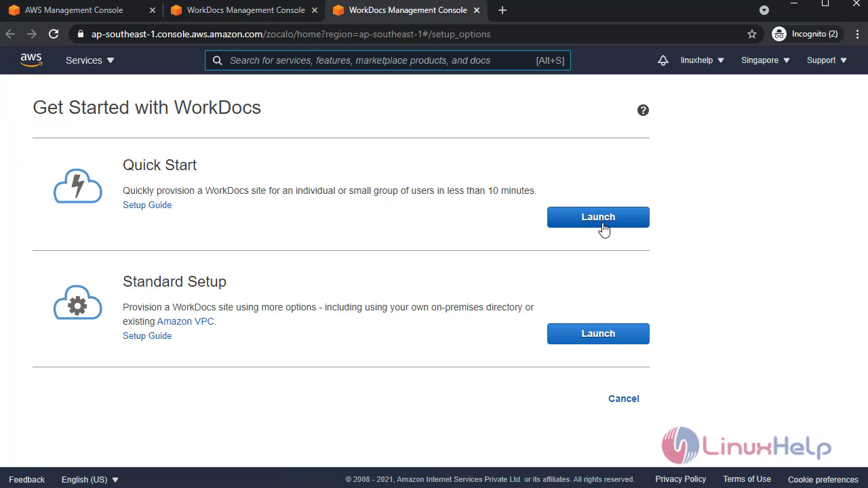The height and width of the screenshot is (488, 868).
Task: Open the Quick Start Setup Guide
Action: point(147,205)
